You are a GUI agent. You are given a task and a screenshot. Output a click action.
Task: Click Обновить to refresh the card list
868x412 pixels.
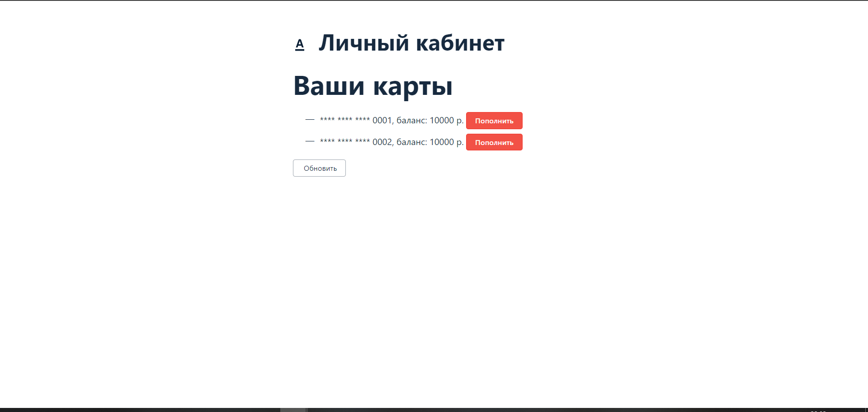pyautogui.click(x=319, y=168)
